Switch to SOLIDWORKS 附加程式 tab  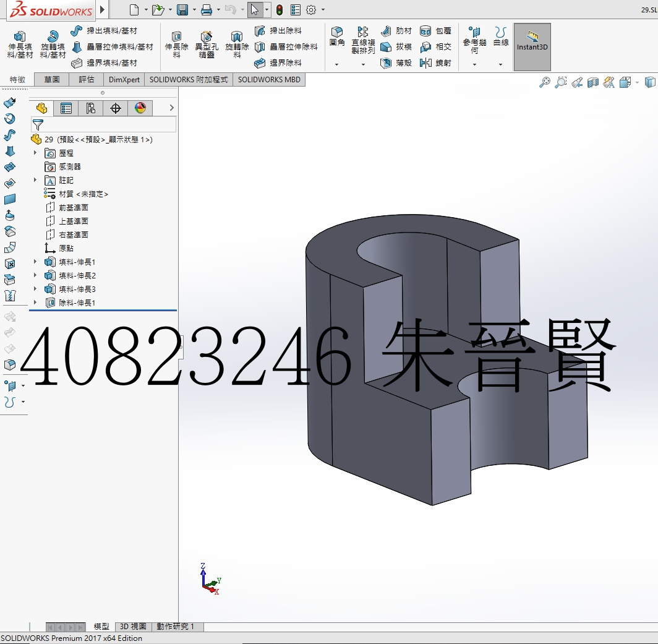click(x=189, y=79)
